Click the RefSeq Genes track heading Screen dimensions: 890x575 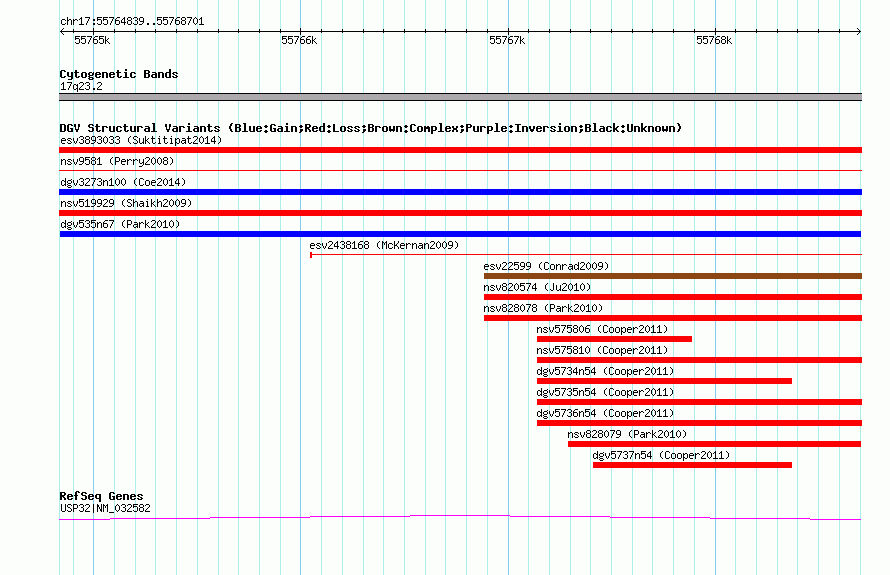(x=101, y=496)
